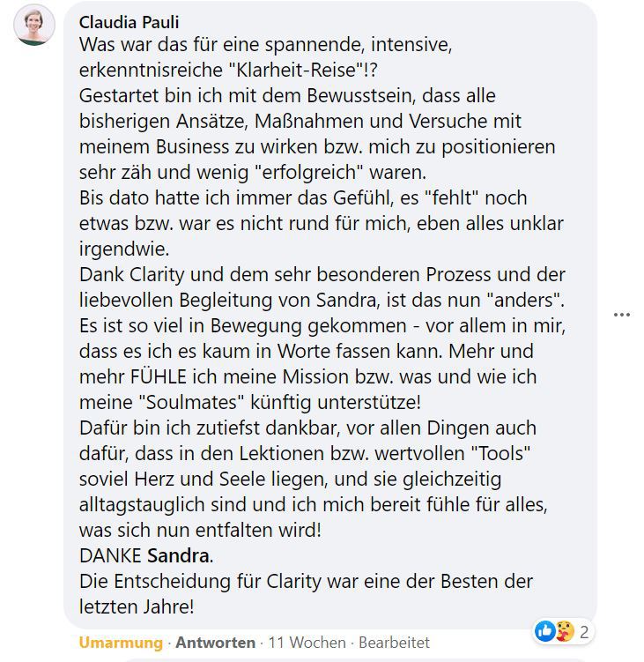This screenshot has height=662, width=644.
Task: Click the bold Sandra mention after DANKE
Action: [x=179, y=556]
